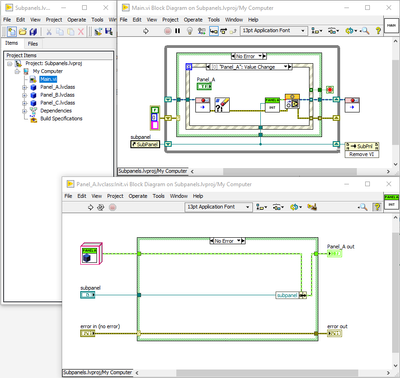Image resolution: width=400 pixels, height=378 pixels.
Task: Click Panel_A boolean terminal in event structure
Action: [204, 87]
